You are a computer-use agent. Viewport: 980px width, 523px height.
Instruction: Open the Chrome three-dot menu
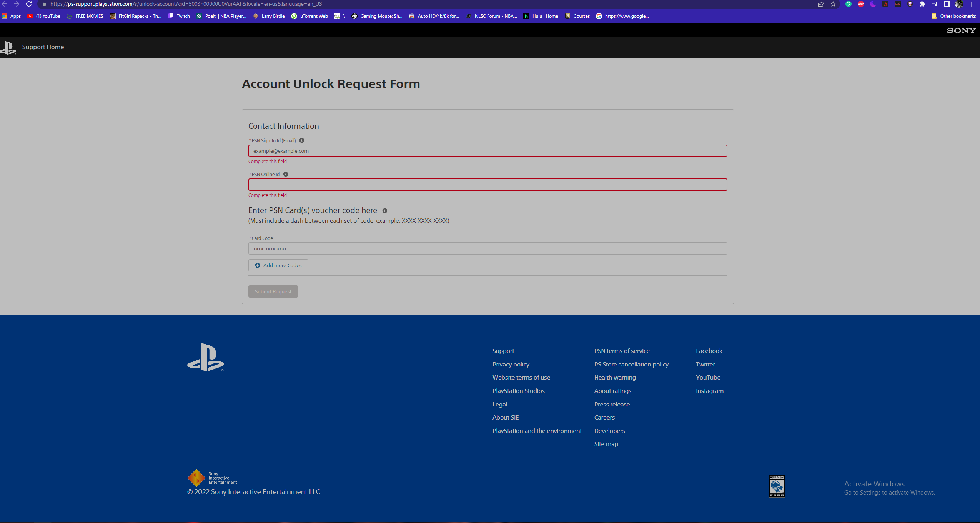click(972, 4)
